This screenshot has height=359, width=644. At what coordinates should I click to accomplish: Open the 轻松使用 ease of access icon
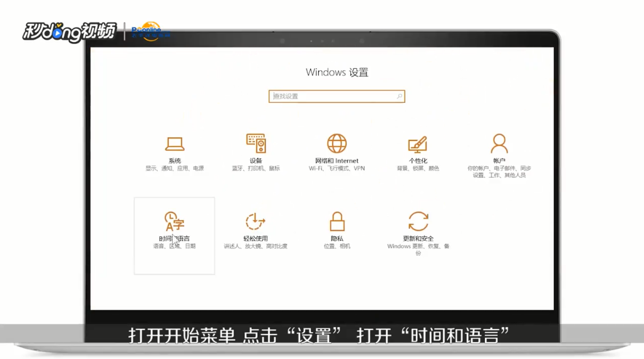(256, 221)
